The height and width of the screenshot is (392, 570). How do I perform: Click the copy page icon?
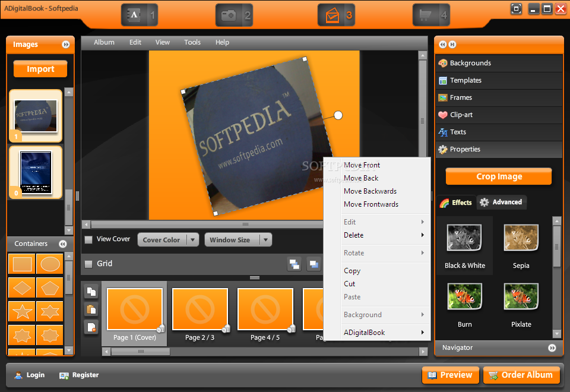pos(91,291)
